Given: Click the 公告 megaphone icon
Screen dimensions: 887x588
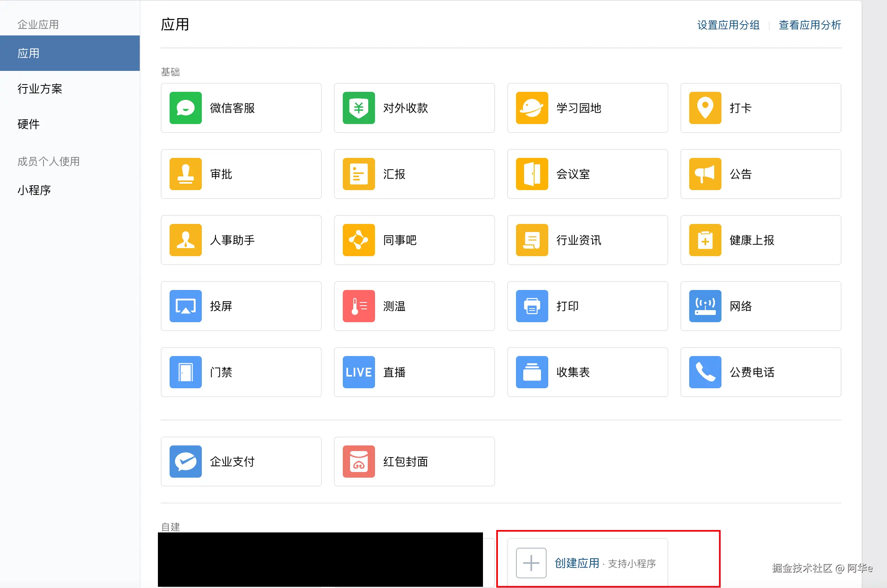Looking at the screenshot, I should pyautogui.click(x=705, y=174).
